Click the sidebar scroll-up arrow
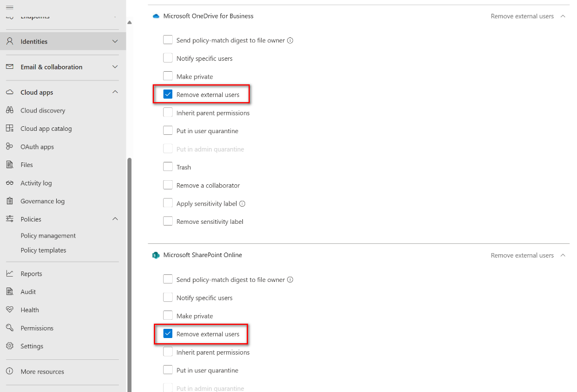 [130, 22]
